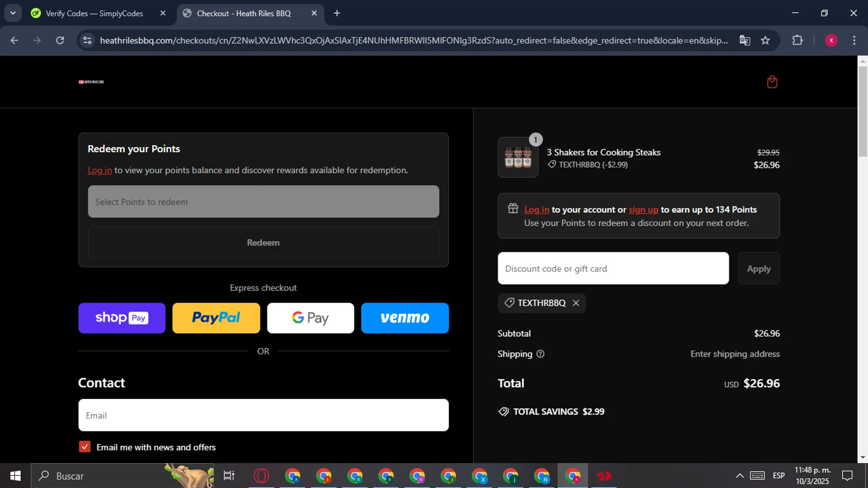Switch the ESP input language
This screenshot has width=868, height=488.
pos(779,476)
